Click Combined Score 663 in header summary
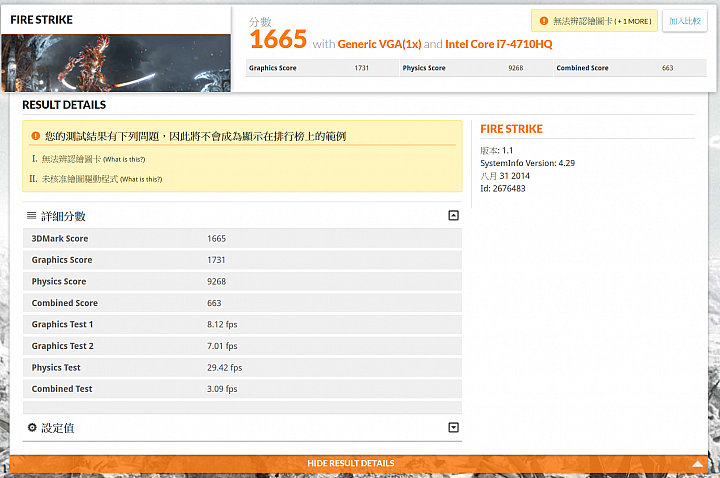Screen dimensions: 720x478 630,68
